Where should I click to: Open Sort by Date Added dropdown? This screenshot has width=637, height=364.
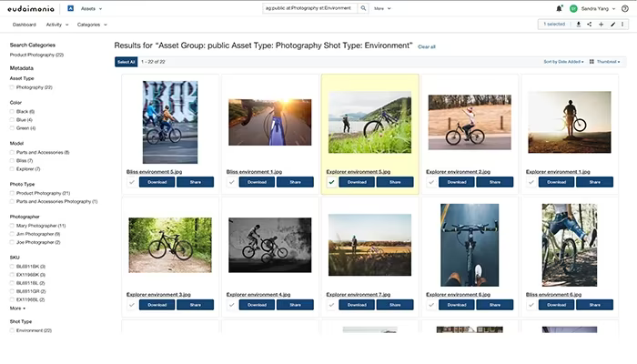(563, 62)
